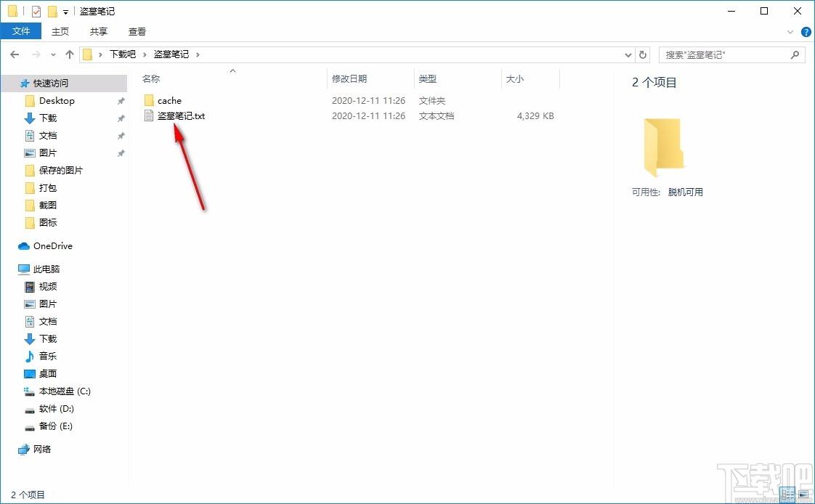
Task: Open 截图 folder in sidebar
Action: 48,206
